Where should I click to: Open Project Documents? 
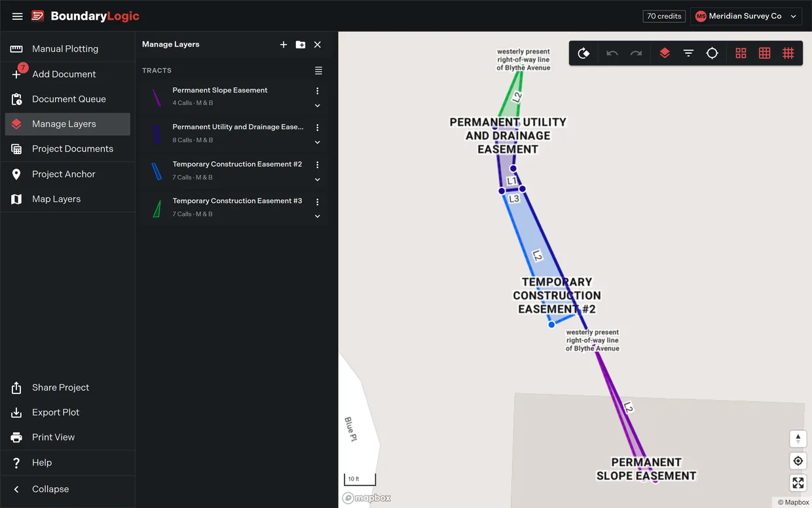click(67, 149)
